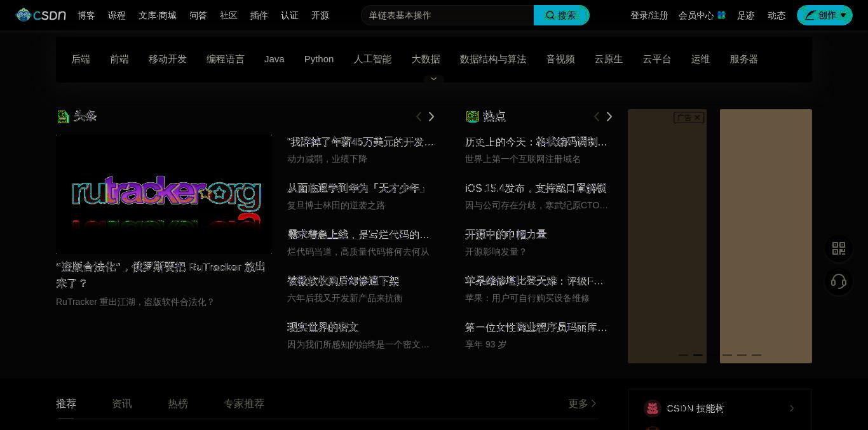Screen dimensions: 868x430
Task: Close the 广告 ad banner
Action: 697,118
